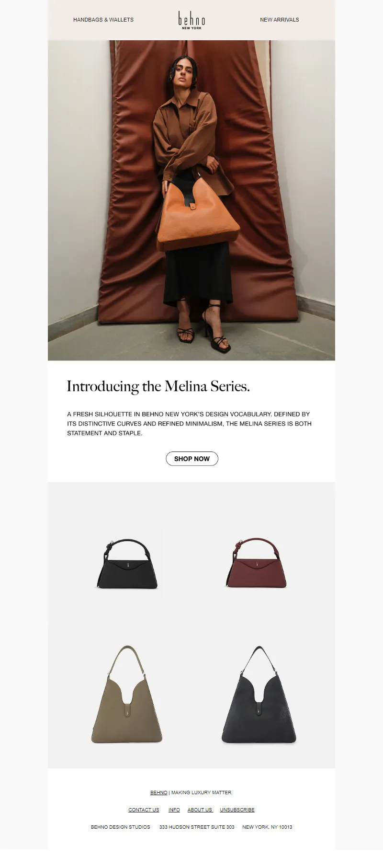Click the Melina series description paragraph
383x868 pixels.
coord(189,423)
